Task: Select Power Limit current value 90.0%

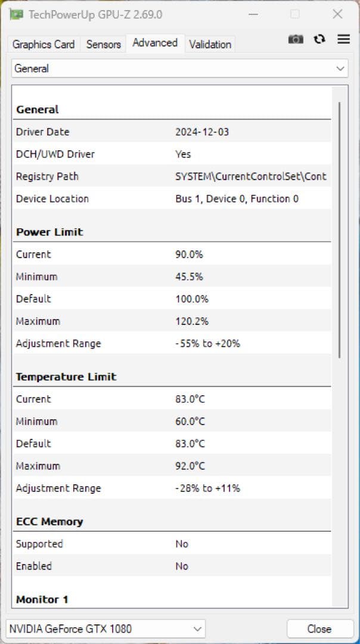Action: [x=189, y=254]
